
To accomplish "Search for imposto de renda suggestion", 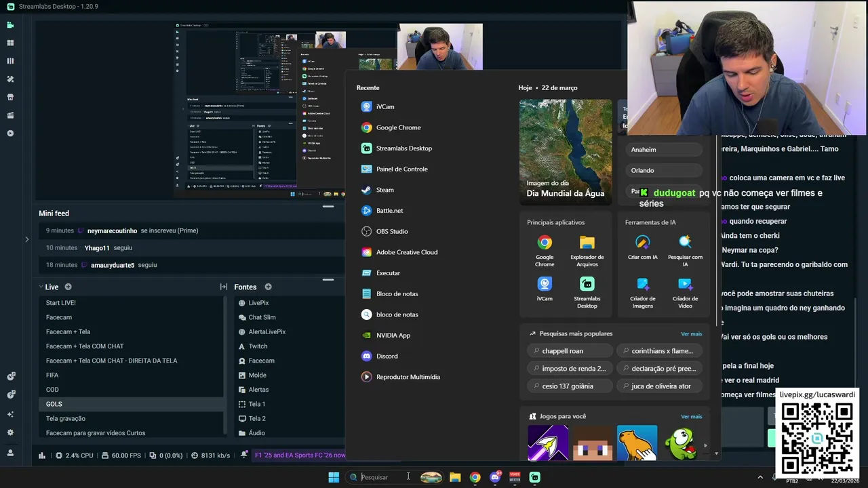I will point(570,369).
